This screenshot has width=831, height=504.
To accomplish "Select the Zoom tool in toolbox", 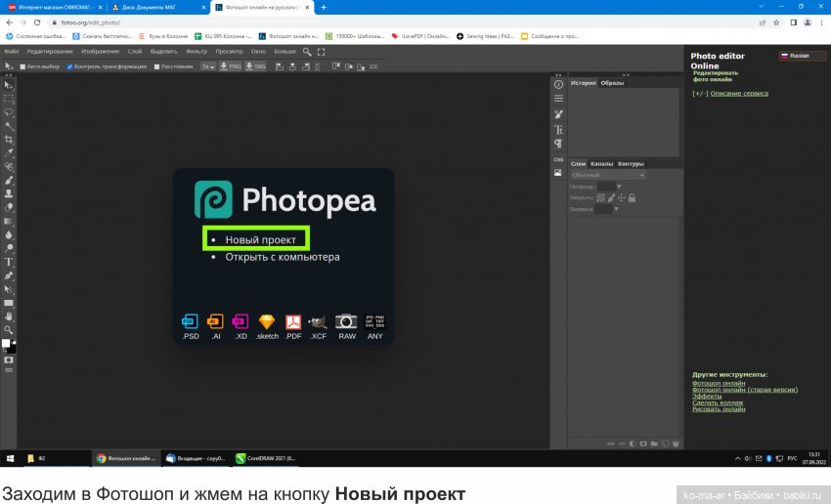I will point(9,330).
